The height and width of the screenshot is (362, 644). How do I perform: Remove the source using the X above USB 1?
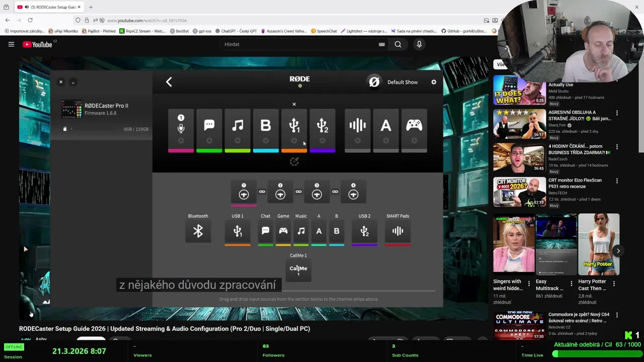point(294,105)
